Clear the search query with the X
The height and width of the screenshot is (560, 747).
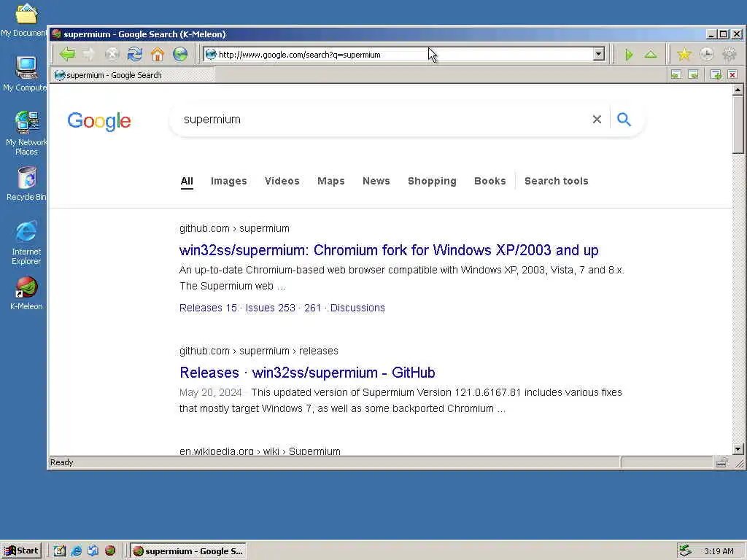click(597, 120)
